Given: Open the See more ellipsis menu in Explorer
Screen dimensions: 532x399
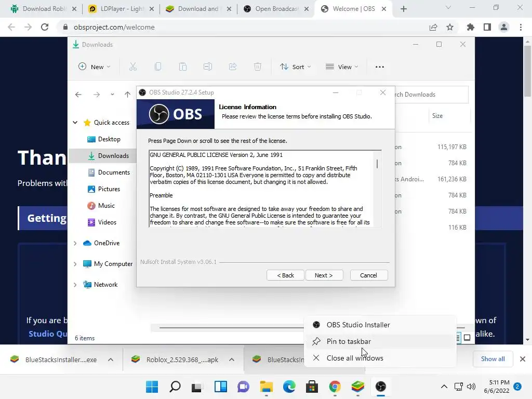Looking at the screenshot, I should (x=380, y=67).
